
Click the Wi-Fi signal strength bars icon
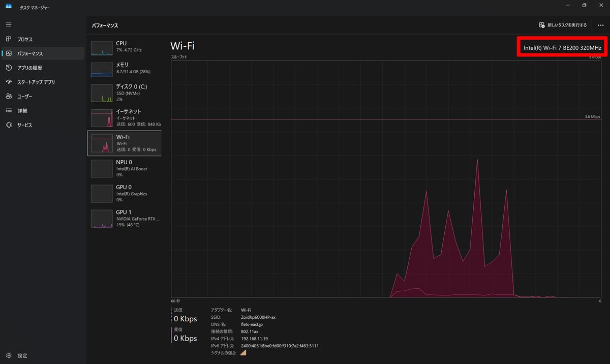(x=243, y=352)
